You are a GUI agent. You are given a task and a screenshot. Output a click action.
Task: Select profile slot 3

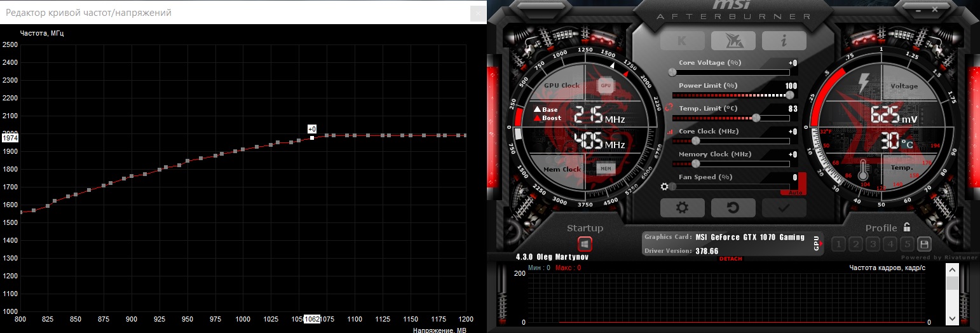pos(873,244)
